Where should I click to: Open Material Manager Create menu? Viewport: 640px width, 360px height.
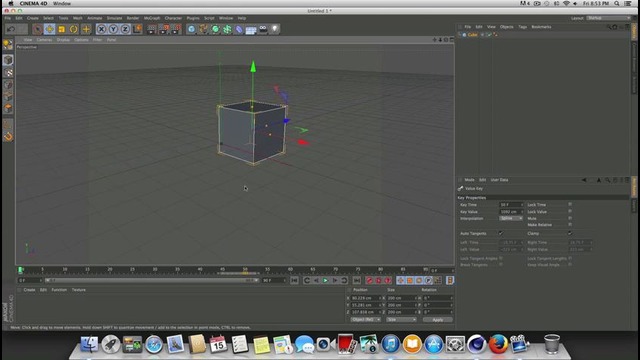(29, 290)
